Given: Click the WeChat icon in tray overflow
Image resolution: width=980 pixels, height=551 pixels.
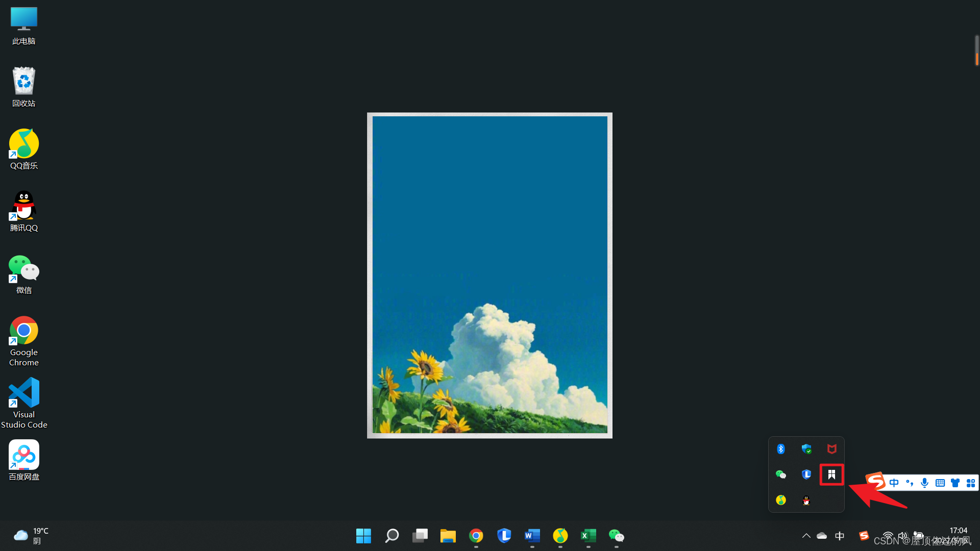Looking at the screenshot, I should (x=780, y=474).
